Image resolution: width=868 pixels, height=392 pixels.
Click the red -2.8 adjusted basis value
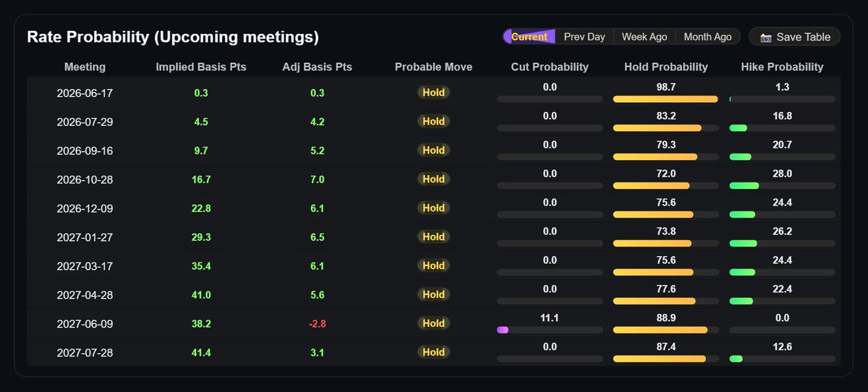[318, 324]
